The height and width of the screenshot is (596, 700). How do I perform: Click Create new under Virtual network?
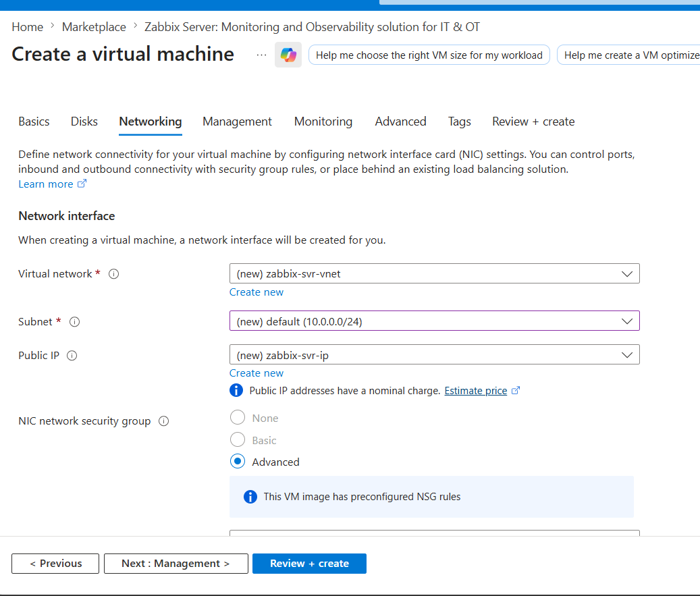257,292
